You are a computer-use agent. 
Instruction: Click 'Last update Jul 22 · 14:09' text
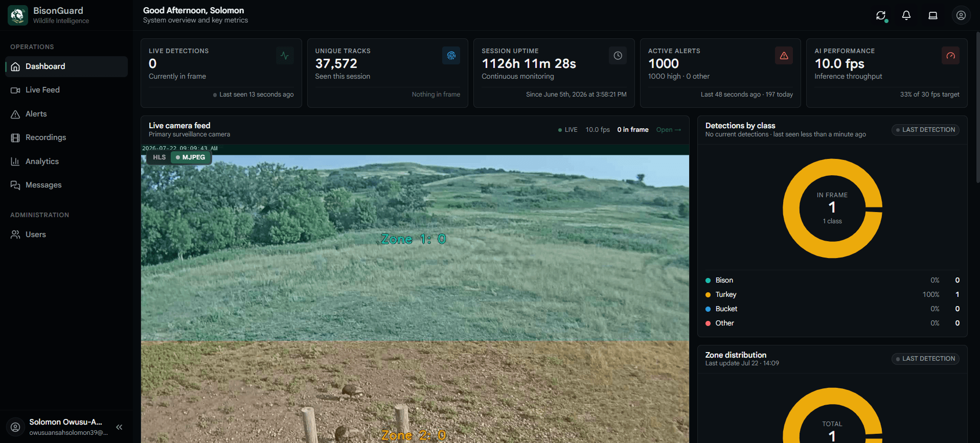[742, 363]
